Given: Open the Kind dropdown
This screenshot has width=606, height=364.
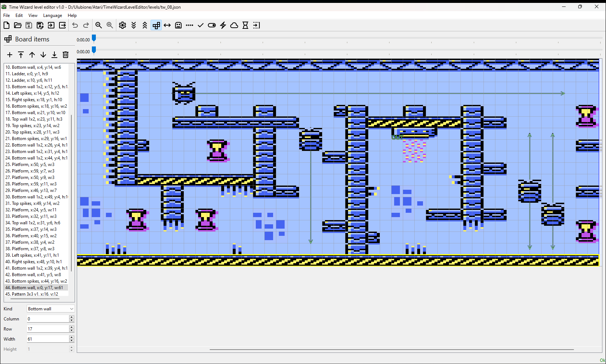Looking at the screenshot, I should click(x=50, y=309).
